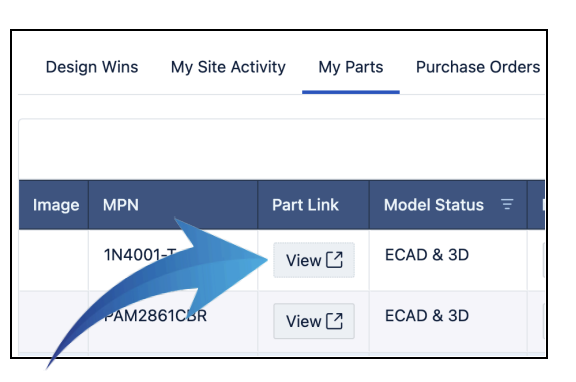Click the image cell of the first row
The height and width of the screenshot is (382, 576).
point(54,260)
